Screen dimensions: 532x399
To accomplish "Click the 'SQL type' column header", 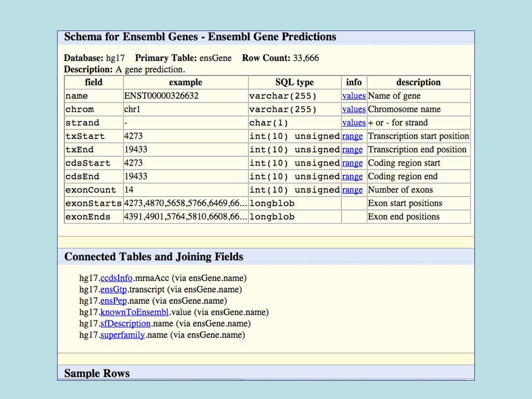I will (294, 83).
